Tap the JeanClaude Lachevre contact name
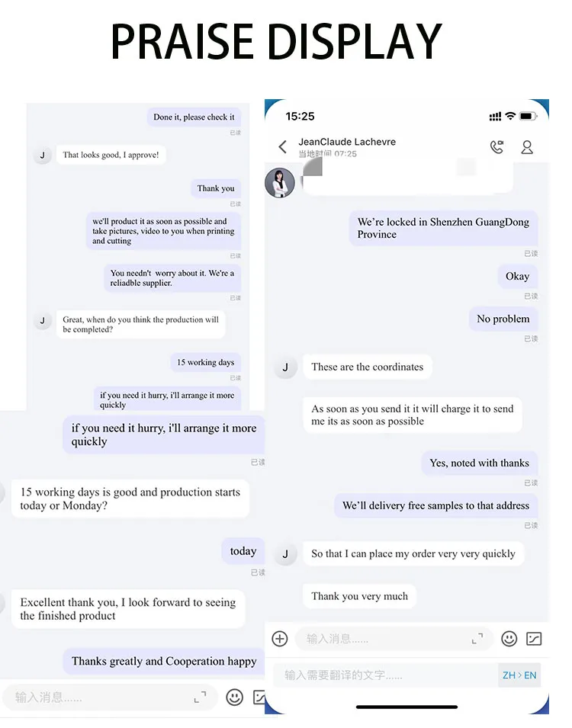Viewport: 572px width, 728px height. click(x=347, y=142)
